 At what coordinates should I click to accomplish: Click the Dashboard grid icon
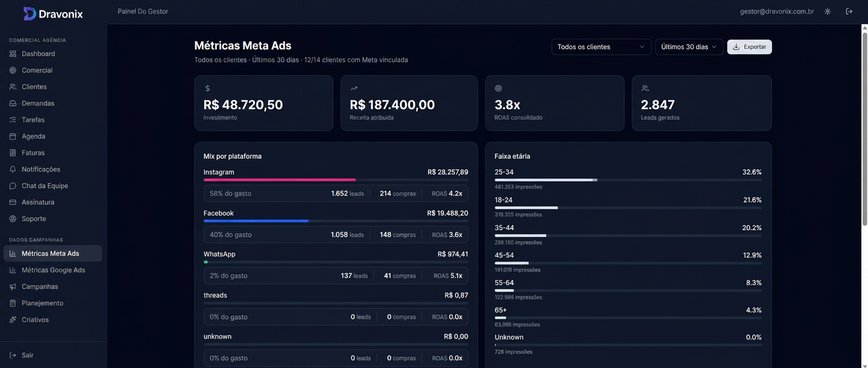pyautogui.click(x=13, y=54)
